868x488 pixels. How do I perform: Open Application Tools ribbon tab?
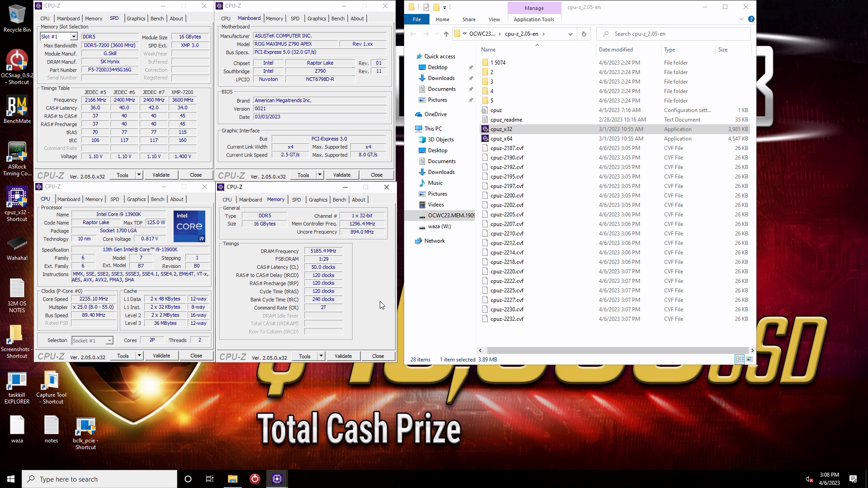[x=534, y=19]
